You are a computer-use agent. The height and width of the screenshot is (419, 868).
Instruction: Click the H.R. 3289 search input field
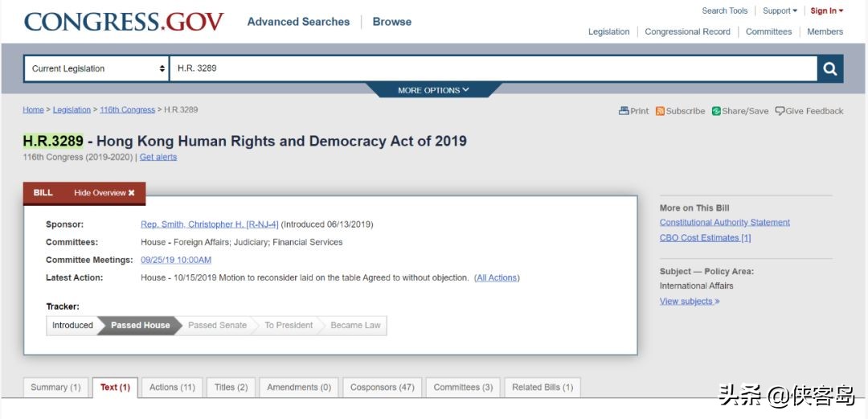click(x=492, y=68)
